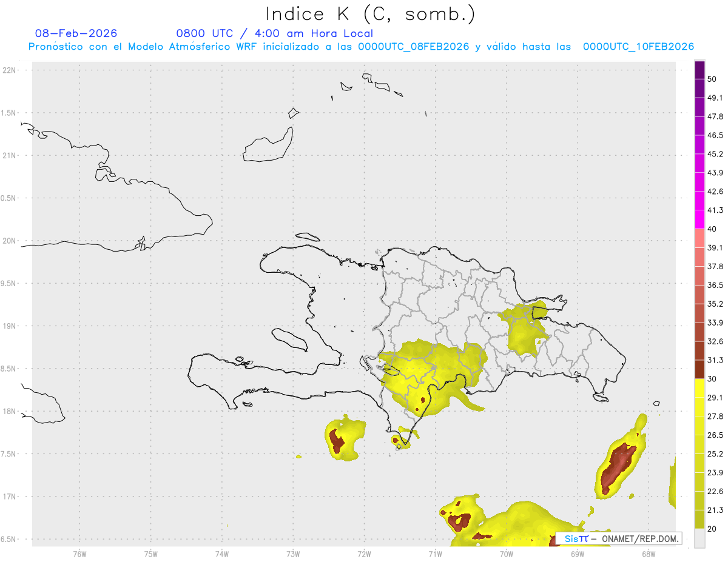Screen dimensions: 728x562
Task: Click the 18N latitude label
Action: [9, 411]
